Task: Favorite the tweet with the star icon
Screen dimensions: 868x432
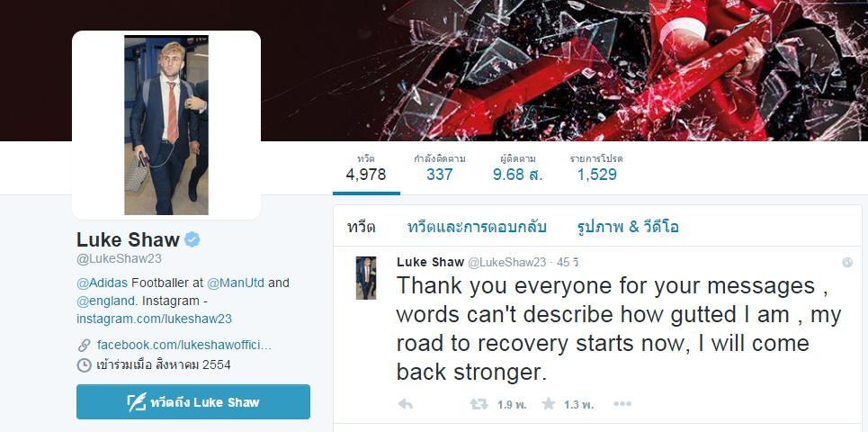Action: (548, 404)
